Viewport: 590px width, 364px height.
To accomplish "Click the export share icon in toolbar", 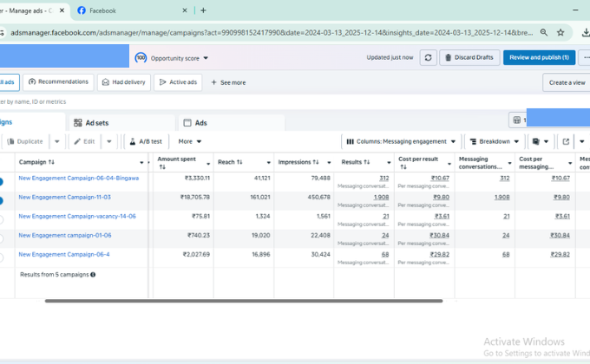I will pyautogui.click(x=566, y=141).
